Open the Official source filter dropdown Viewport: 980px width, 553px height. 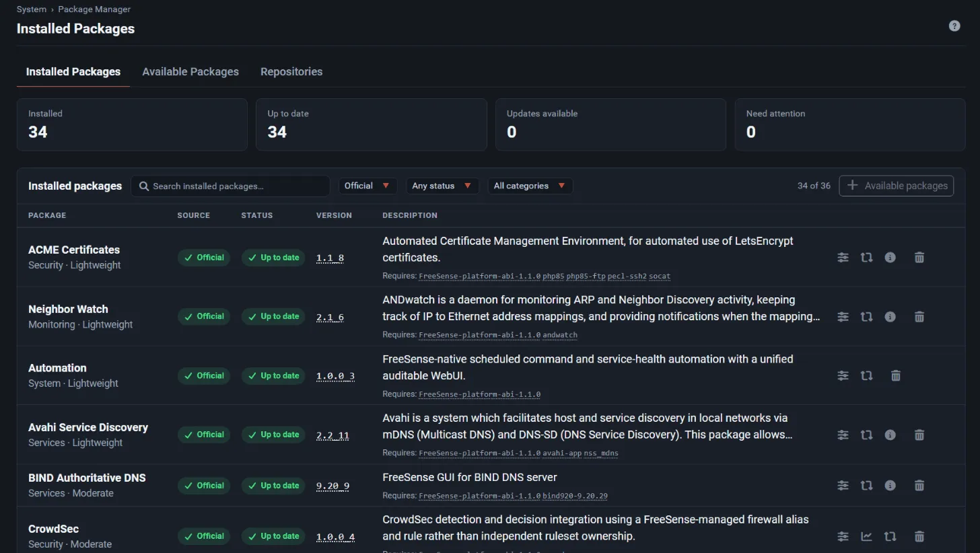click(367, 186)
